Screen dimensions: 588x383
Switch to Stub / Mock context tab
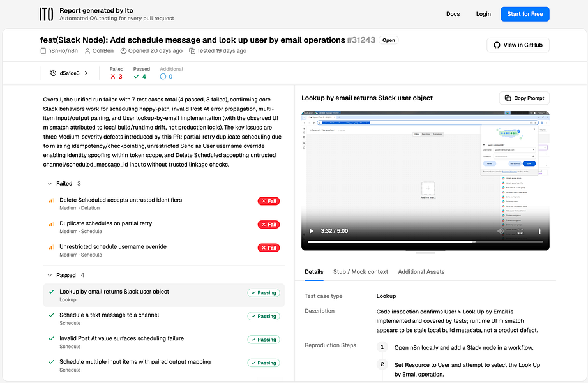360,272
